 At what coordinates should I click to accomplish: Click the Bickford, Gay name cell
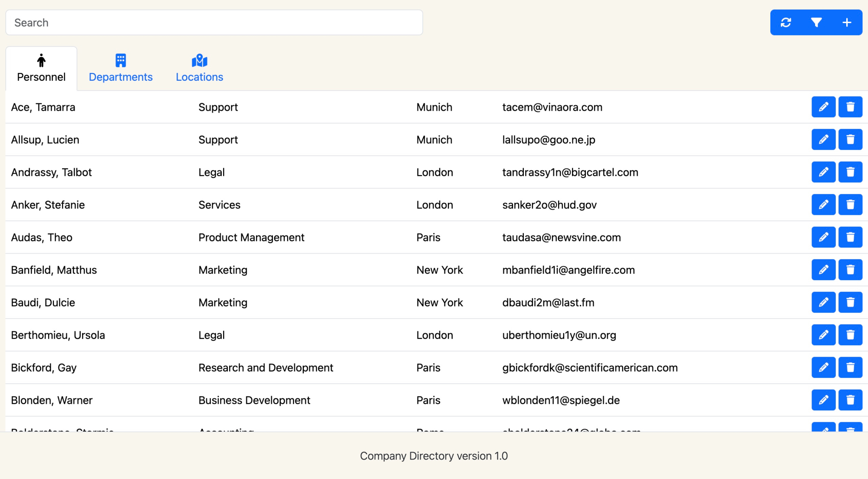click(x=44, y=368)
